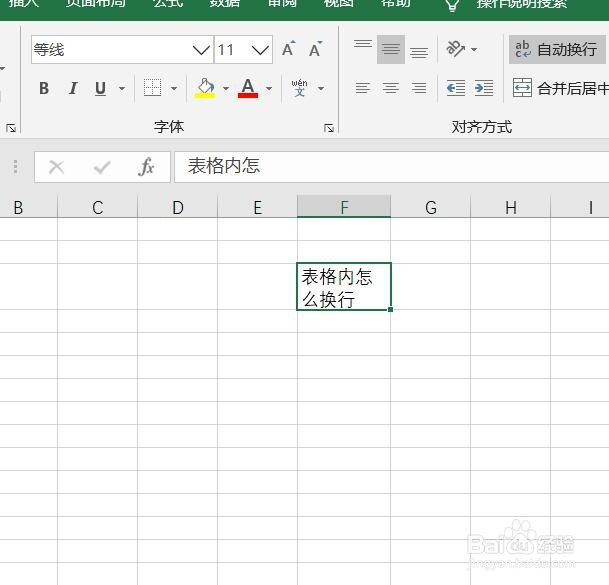Click cell containing 表格内怎么换行

(344, 287)
